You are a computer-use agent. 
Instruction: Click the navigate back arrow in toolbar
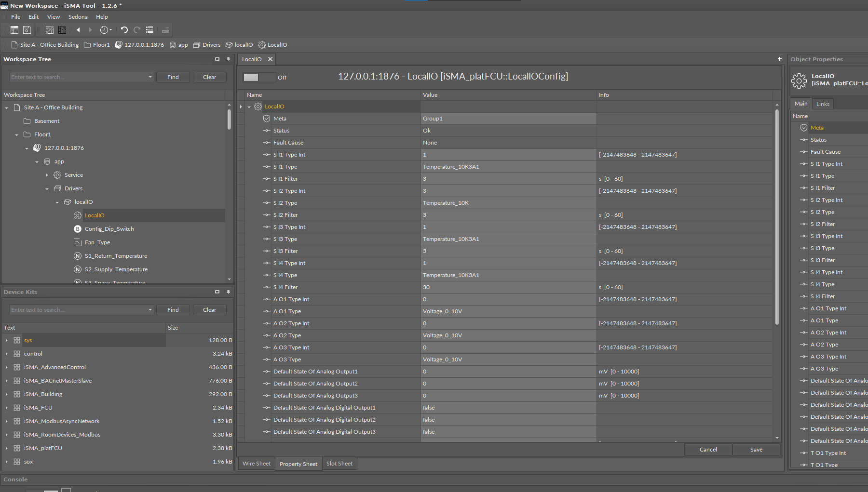click(78, 30)
